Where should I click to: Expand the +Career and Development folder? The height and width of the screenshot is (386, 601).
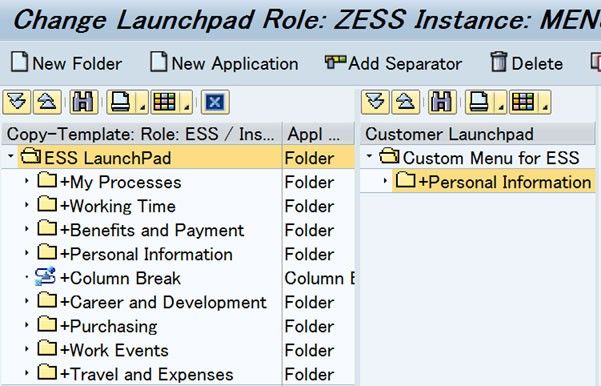tap(26, 301)
